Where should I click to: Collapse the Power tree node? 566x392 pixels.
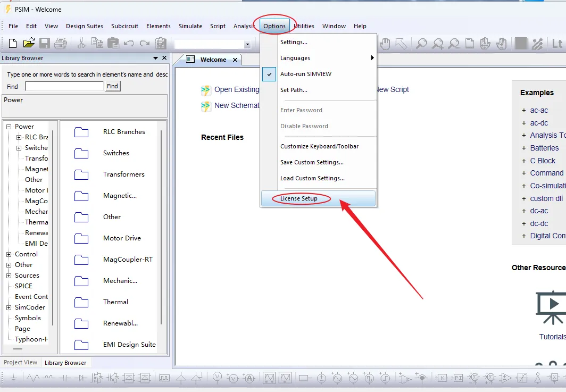[9, 127]
